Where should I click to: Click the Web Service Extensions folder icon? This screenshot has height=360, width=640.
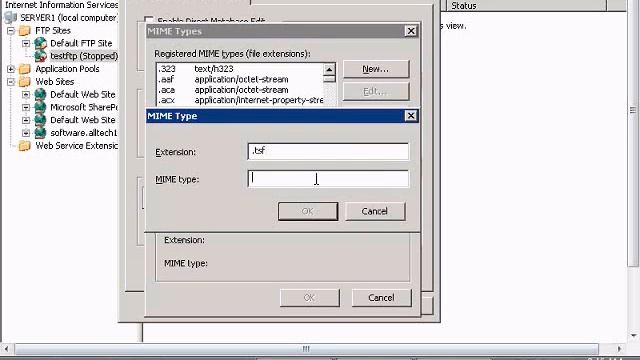25,146
